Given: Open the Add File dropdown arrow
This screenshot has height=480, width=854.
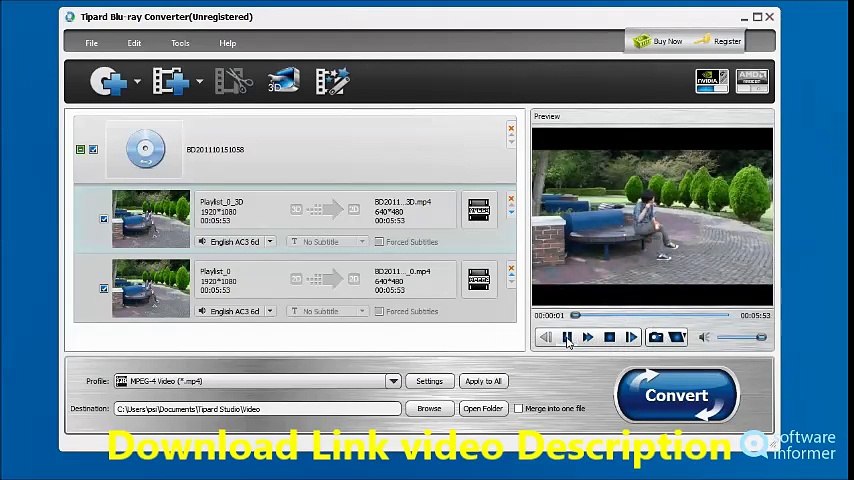Looking at the screenshot, I should pyautogui.click(x=199, y=82).
